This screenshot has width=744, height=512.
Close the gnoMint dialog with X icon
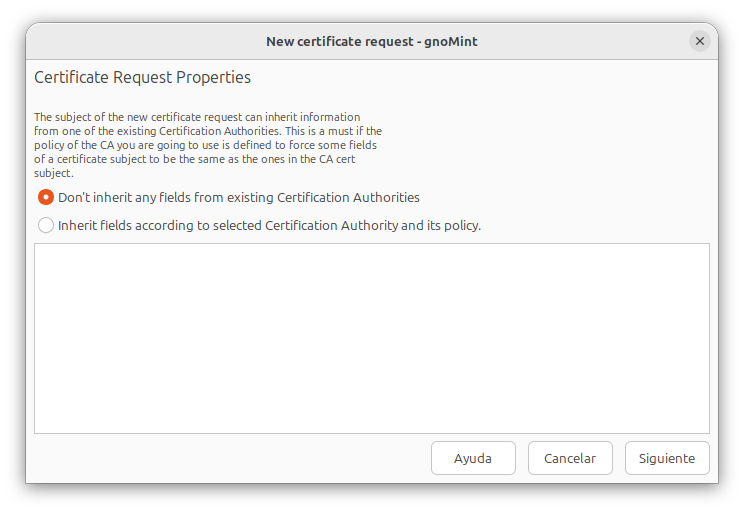pos(699,41)
